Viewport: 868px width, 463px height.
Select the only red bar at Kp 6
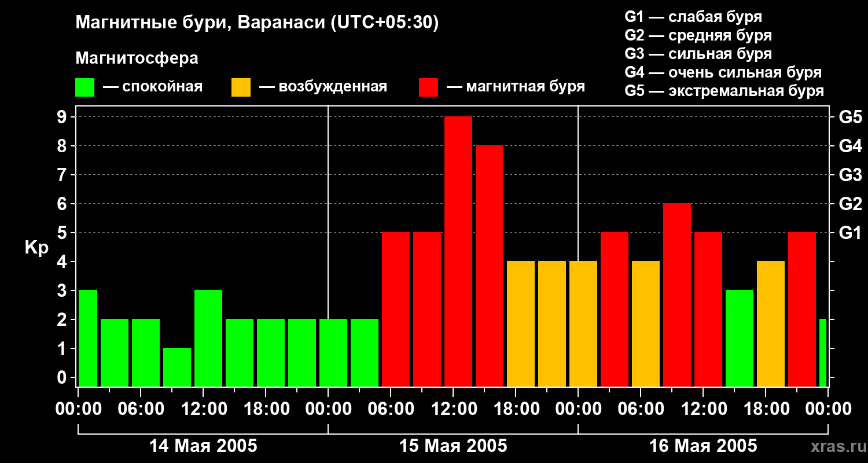pos(677,295)
